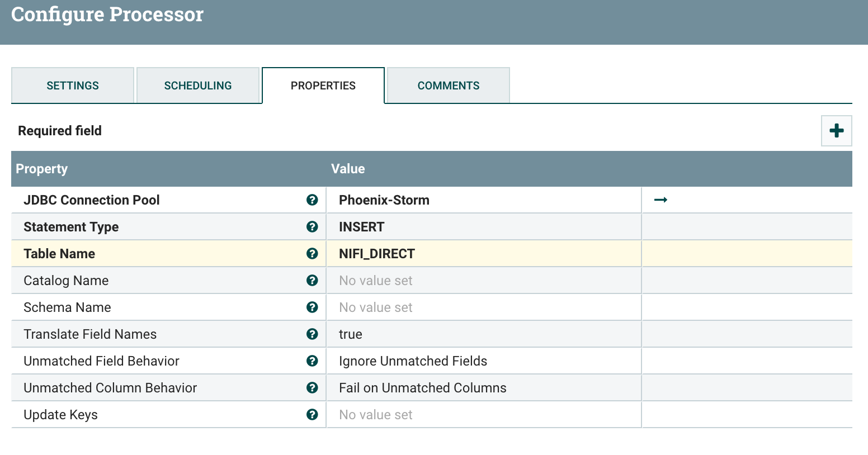Click the Unmatched Field Behavior help icon
Screen dimensions: 868x455
(312, 361)
